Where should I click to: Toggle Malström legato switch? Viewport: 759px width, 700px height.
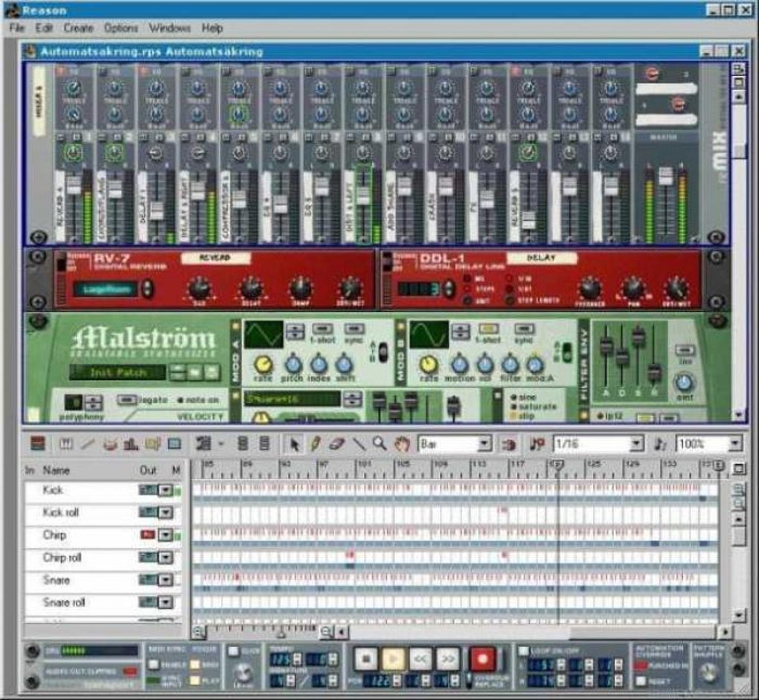pos(127,399)
